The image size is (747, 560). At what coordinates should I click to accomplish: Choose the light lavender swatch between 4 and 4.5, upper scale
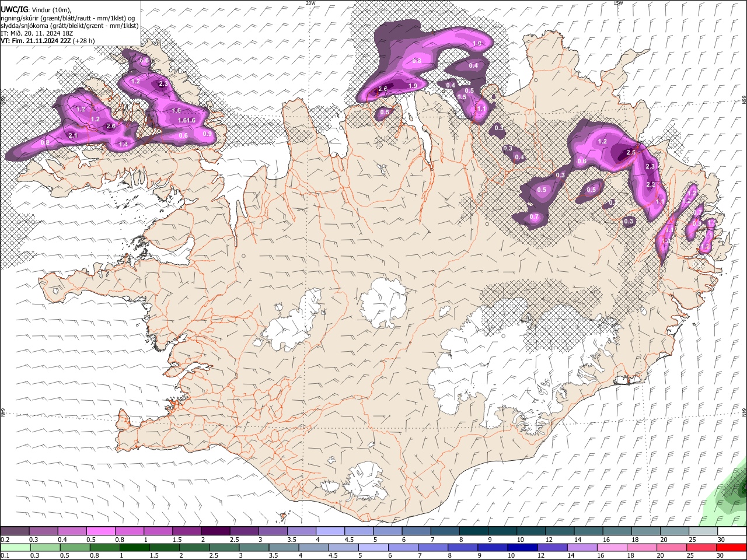click(x=330, y=531)
